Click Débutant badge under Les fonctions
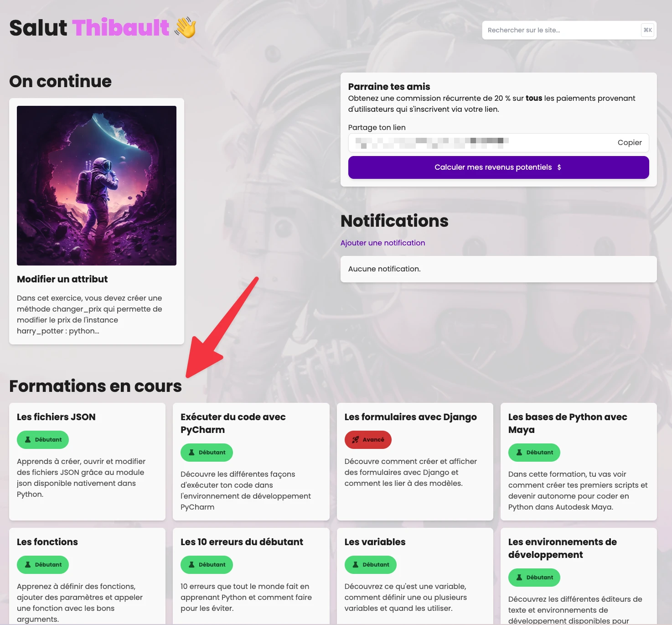Screen dimensions: 672x625 43,565
